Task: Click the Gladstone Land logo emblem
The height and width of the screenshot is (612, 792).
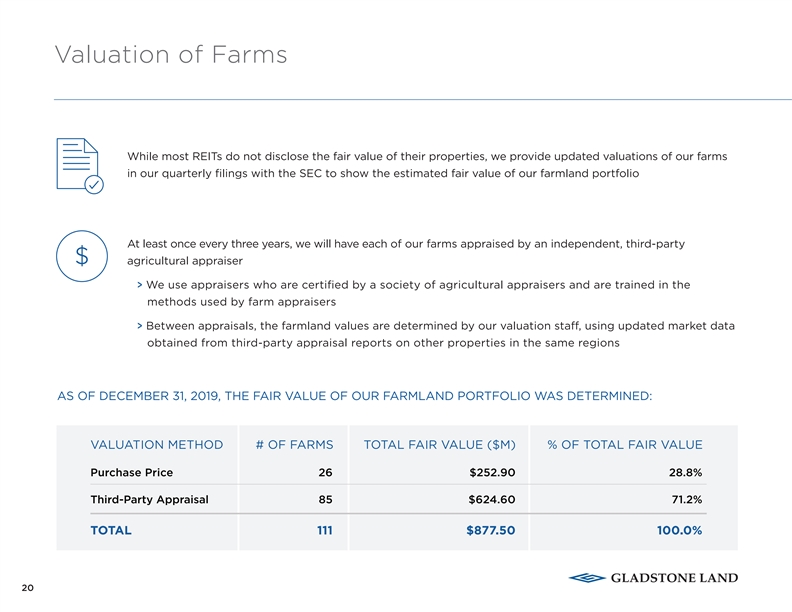Action: [x=589, y=578]
